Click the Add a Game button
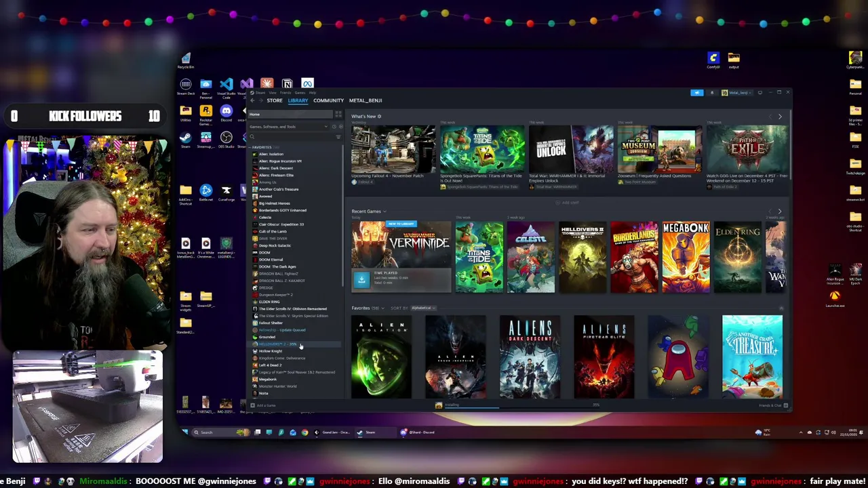868x488 pixels. click(263, 405)
